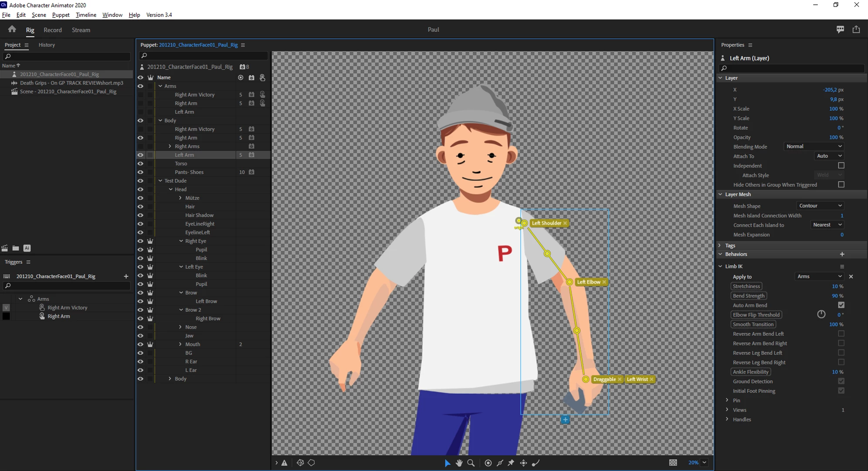This screenshot has width=868, height=471.
Task: Click the Home icon
Action: tap(12, 29)
